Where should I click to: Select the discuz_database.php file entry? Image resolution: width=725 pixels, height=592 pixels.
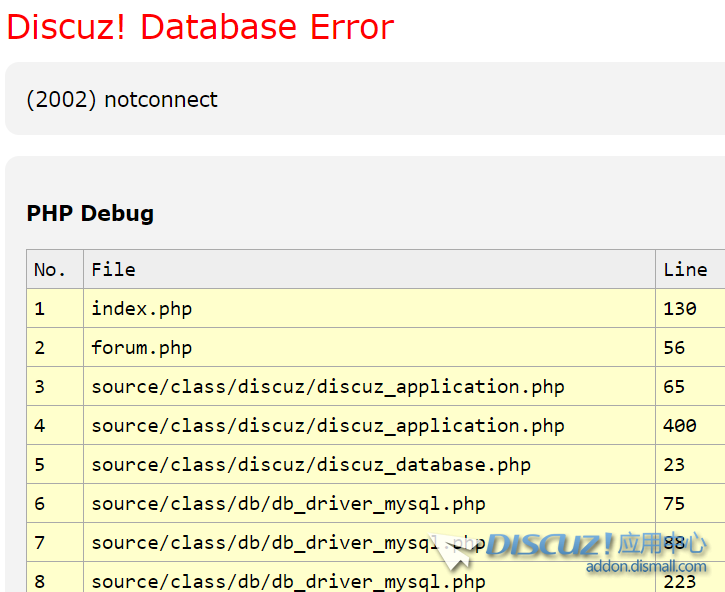310,465
